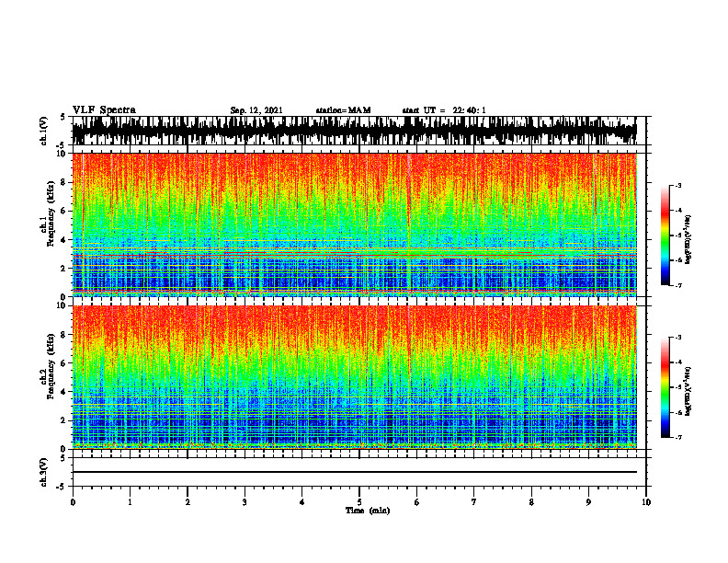Click the ch.1 voltage waveform strip
Viewport: 728px width, 563px height.
pyautogui.click(x=354, y=131)
